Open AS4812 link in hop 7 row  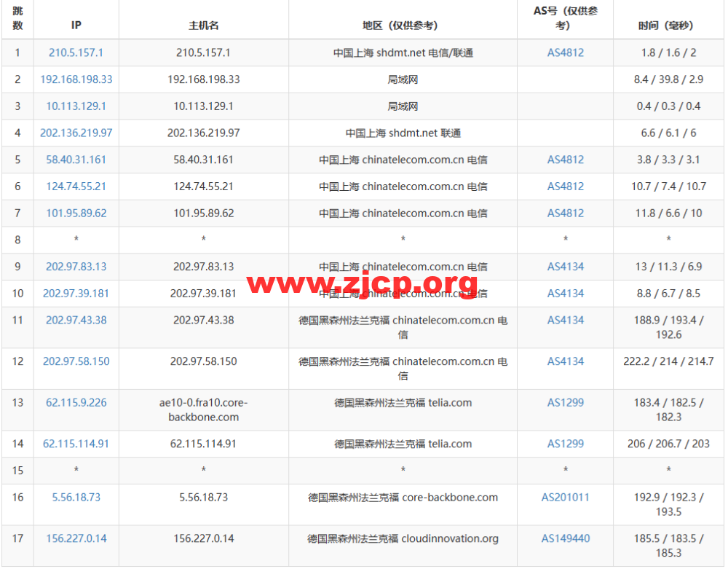tap(565, 213)
